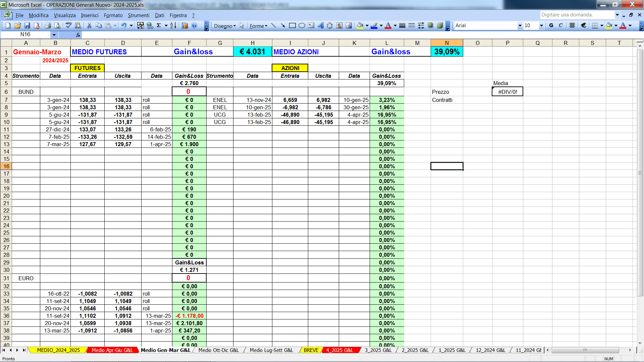Click the line color brush on drawing toolbar
This screenshot has height=362, width=644.
pyautogui.click(x=374, y=25)
